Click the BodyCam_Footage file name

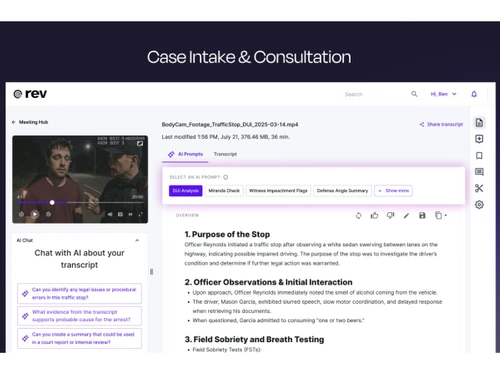coord(230,124)
